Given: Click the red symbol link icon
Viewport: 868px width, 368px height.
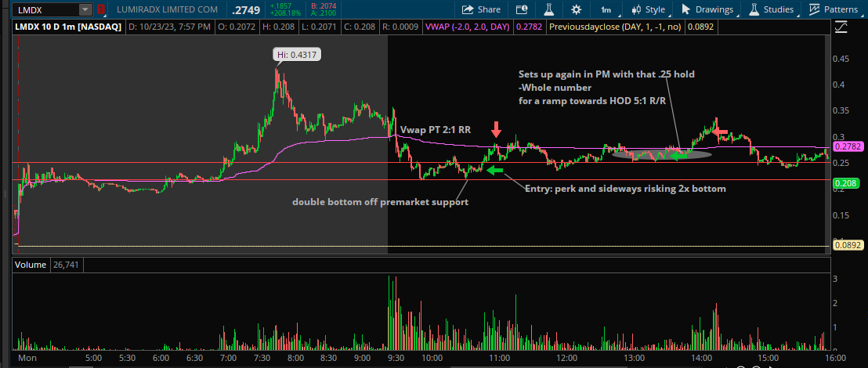Looking at the screenshot, I should (x=100, y=9).
